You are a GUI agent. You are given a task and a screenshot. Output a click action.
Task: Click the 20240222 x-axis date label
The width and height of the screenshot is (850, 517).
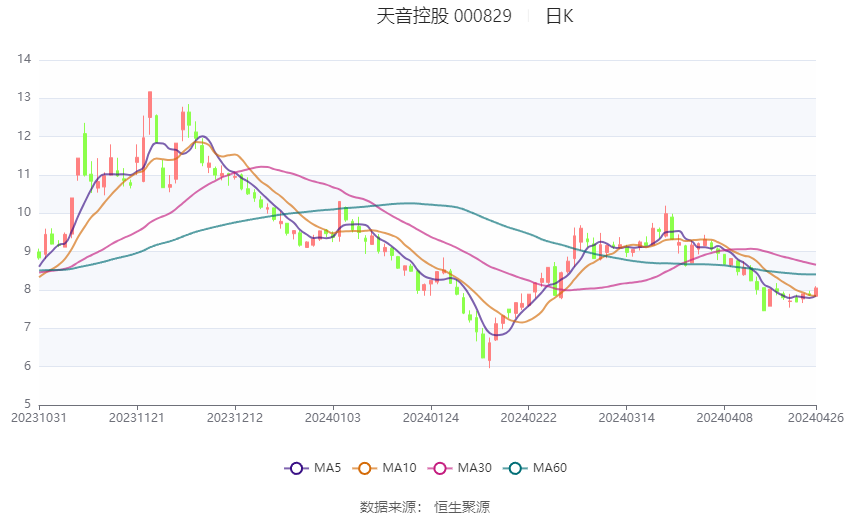click(529, 418)
